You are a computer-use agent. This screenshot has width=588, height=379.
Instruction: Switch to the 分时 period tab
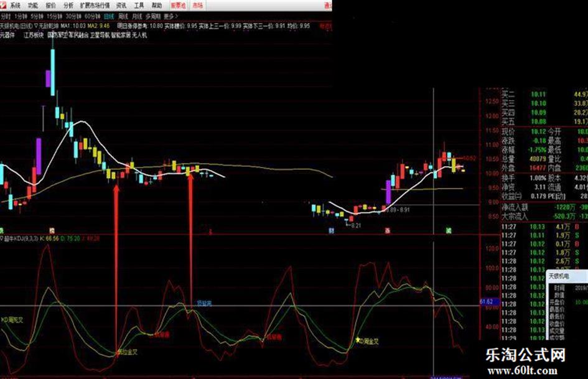coord(5,17)
